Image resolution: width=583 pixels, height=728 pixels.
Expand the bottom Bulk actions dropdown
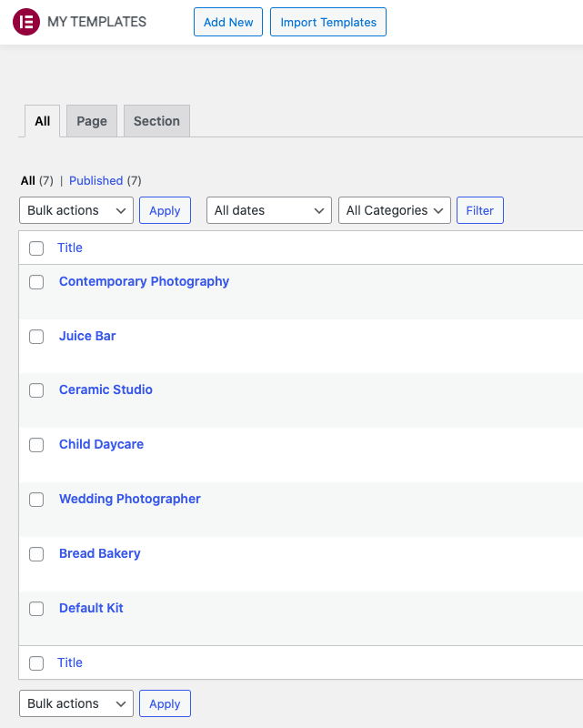coord(76,703)
